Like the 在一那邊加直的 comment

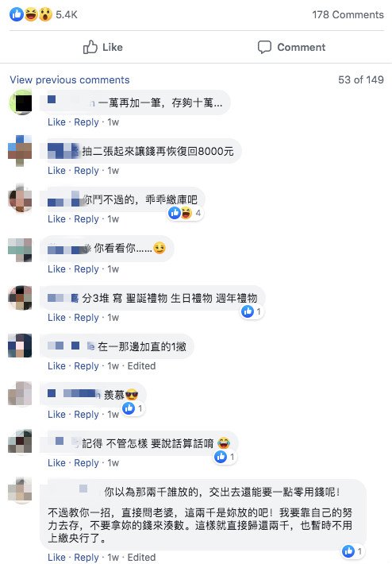57,366
